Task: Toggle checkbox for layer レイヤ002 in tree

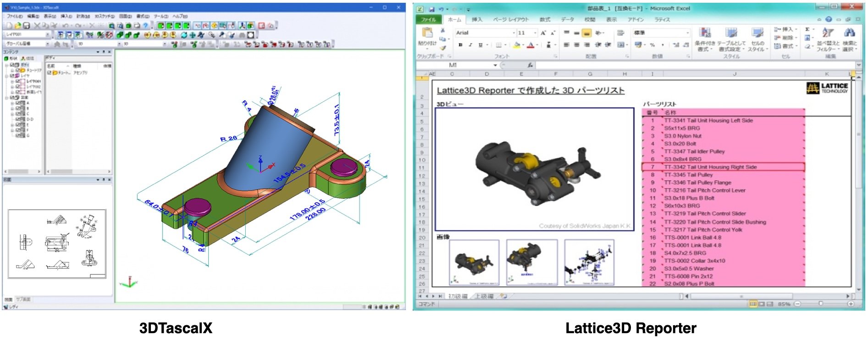Action: pyautogui.click(x=17, y=87)
